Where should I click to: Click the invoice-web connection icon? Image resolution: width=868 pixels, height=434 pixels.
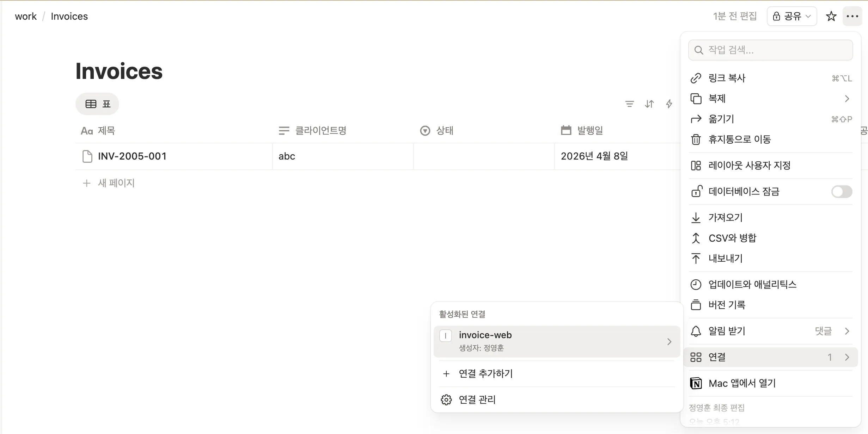point(446,336)
